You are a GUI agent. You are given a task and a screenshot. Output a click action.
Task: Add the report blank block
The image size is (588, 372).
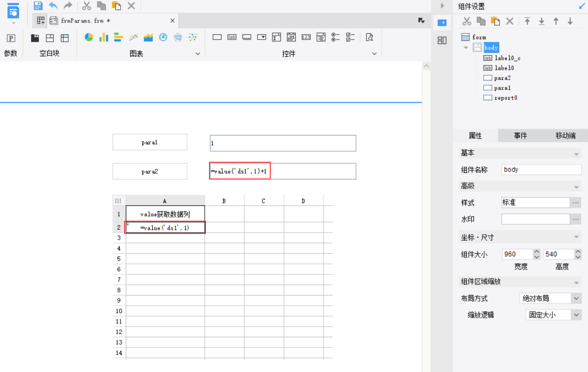tap(65, 38)
